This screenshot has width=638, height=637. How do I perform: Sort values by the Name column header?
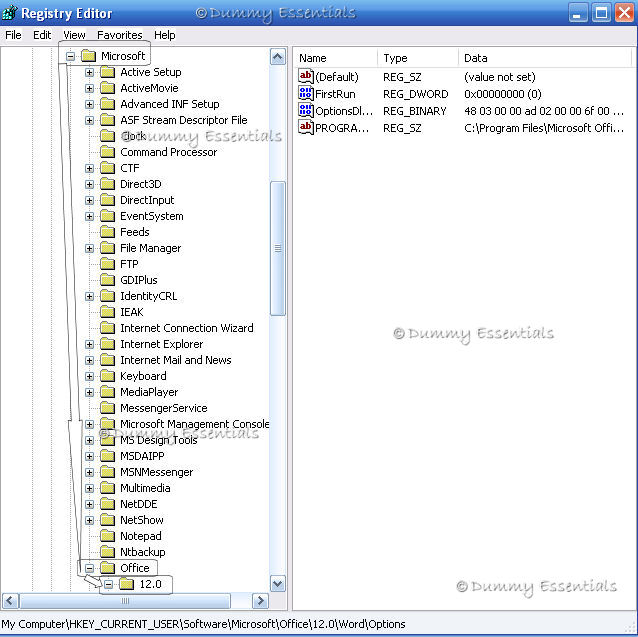[336, 58]
